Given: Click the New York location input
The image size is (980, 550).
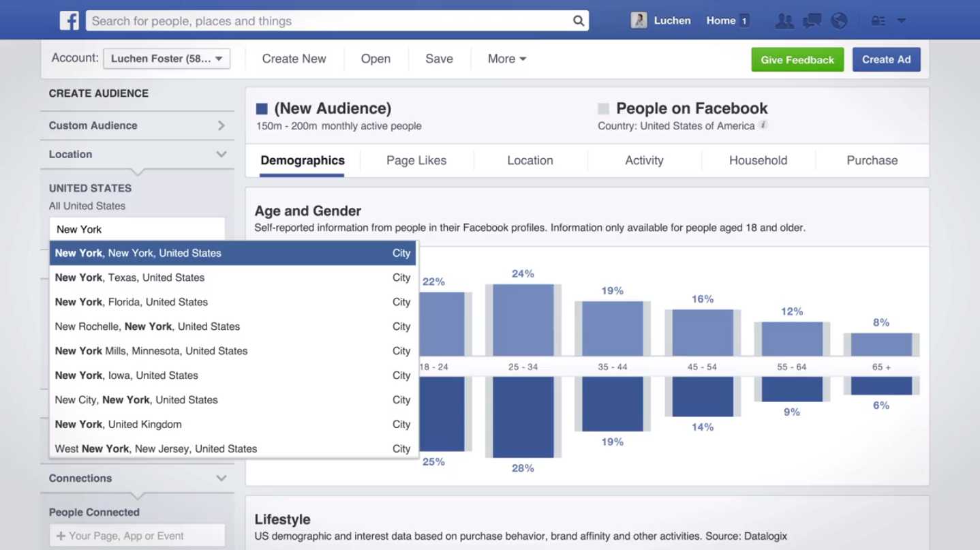Looking at the screenshot, I should coord(137,229).
